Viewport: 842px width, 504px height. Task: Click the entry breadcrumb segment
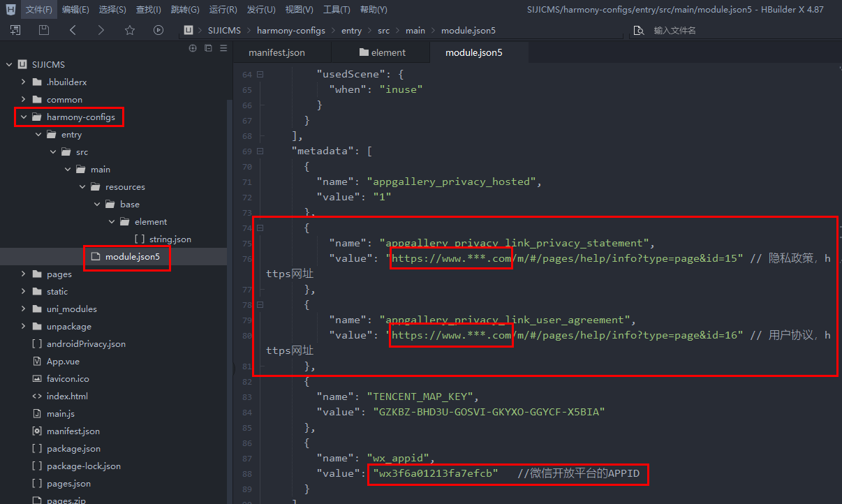351,31
